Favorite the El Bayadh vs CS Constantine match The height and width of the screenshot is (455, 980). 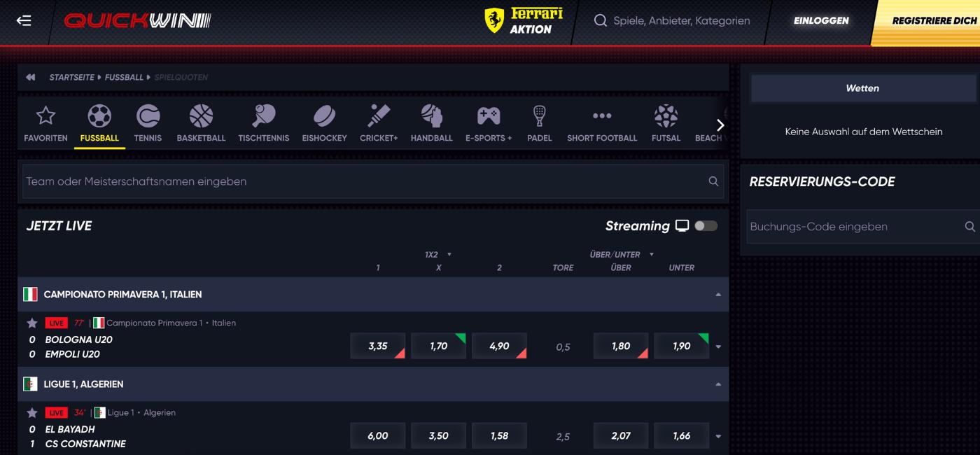pyautogui.click(x=31, y=412)
